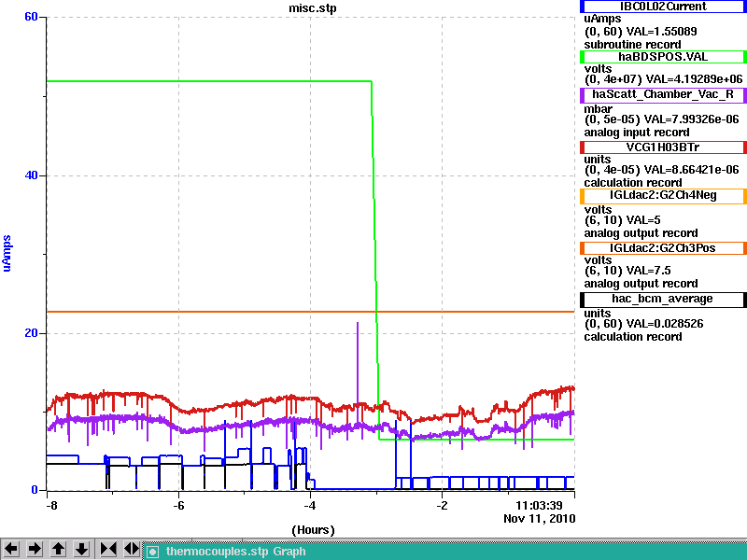Click the 'subroutine record' text

click(633, 45)
